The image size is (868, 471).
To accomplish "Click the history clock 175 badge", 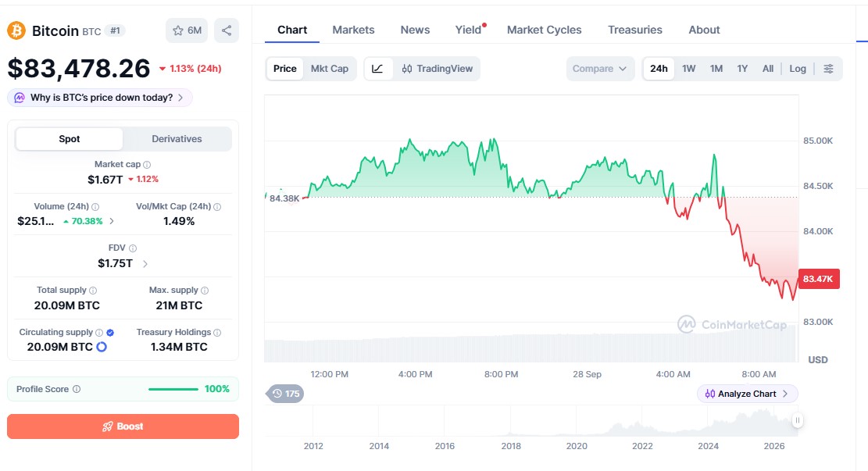I will [x=286, y=394].
